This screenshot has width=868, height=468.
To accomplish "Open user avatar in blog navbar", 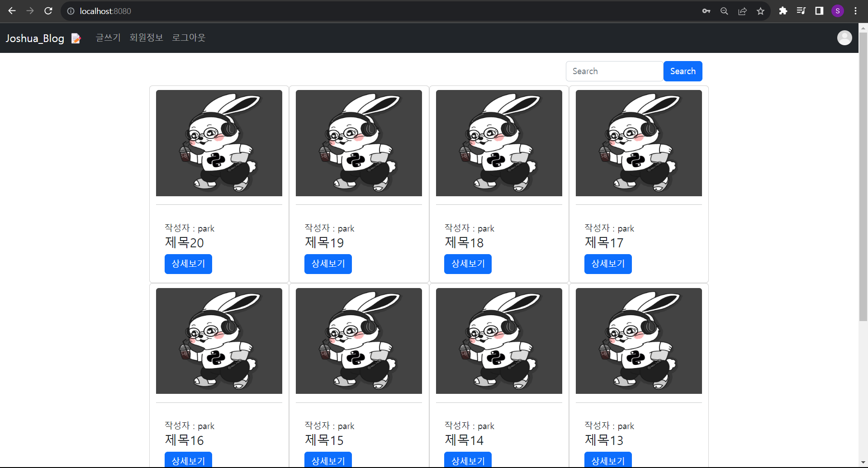I will 844,38.
